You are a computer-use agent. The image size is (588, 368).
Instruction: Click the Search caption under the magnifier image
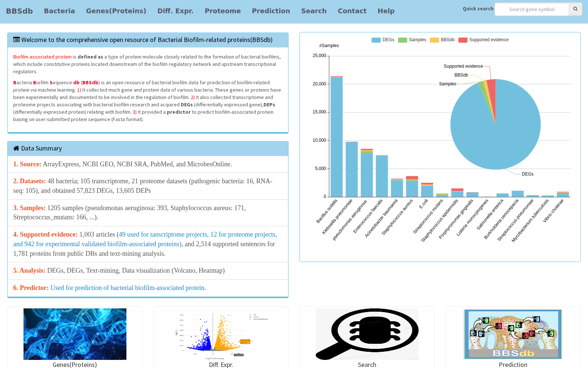pos(367,365)
